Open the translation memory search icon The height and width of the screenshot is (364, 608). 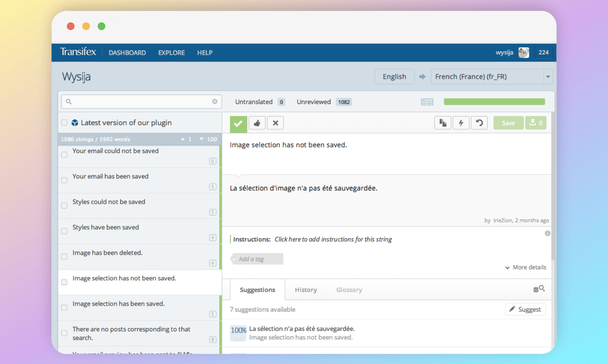pyautogui.click(x=539, y=289)
